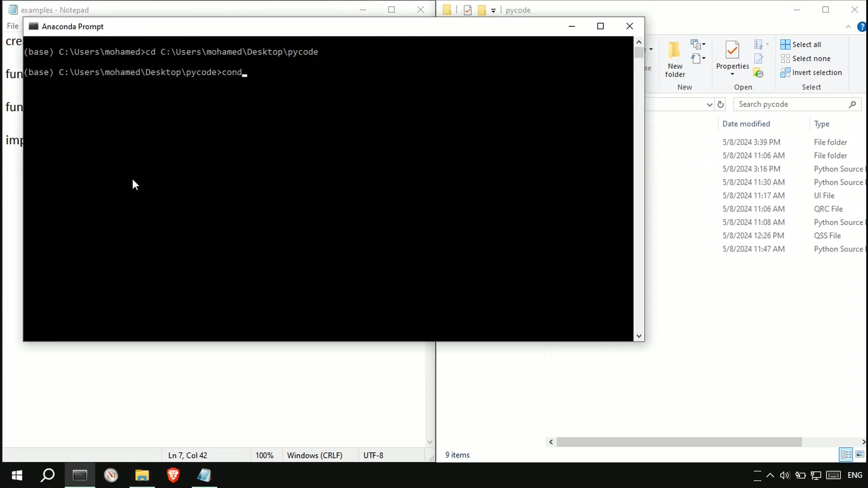Expand the Quick Access Toolbar customization menu
Image resolution: width=868 pixels, height=488 pixels.
[494, 10]
